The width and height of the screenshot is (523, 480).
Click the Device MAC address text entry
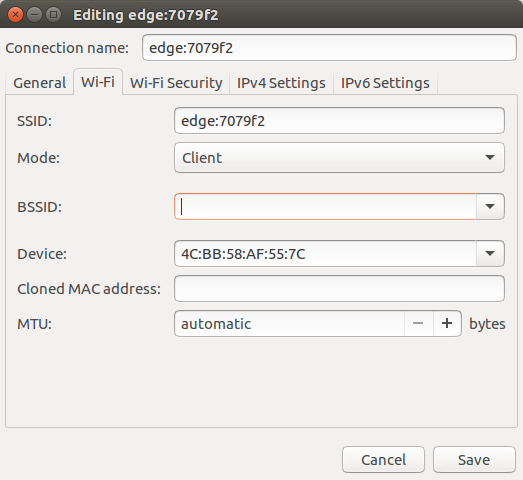point(325,254)
